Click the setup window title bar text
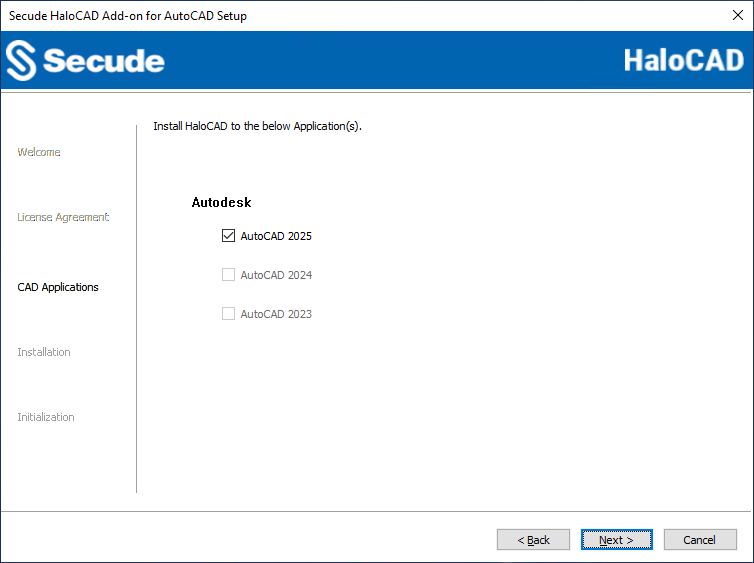 pyautogui.click(x=128, y=16)
